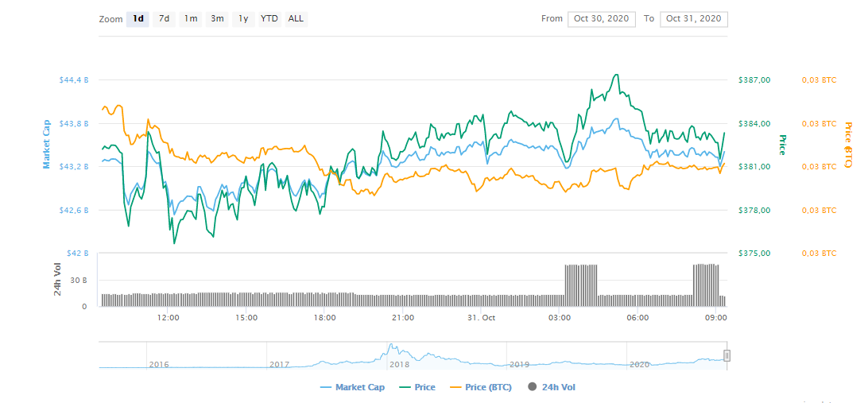The width and height of the screenshot is (868, 403).
Task: Choose the 3m zoom option
Action: (217, 18)
